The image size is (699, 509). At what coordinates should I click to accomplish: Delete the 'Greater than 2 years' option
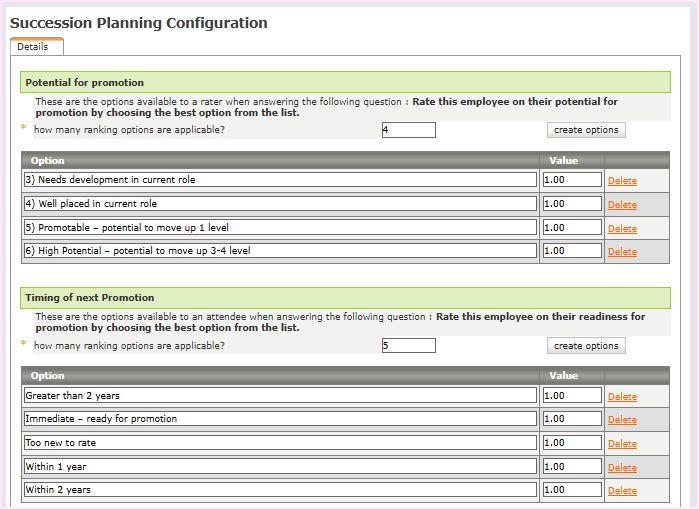[x=622, y=397]
